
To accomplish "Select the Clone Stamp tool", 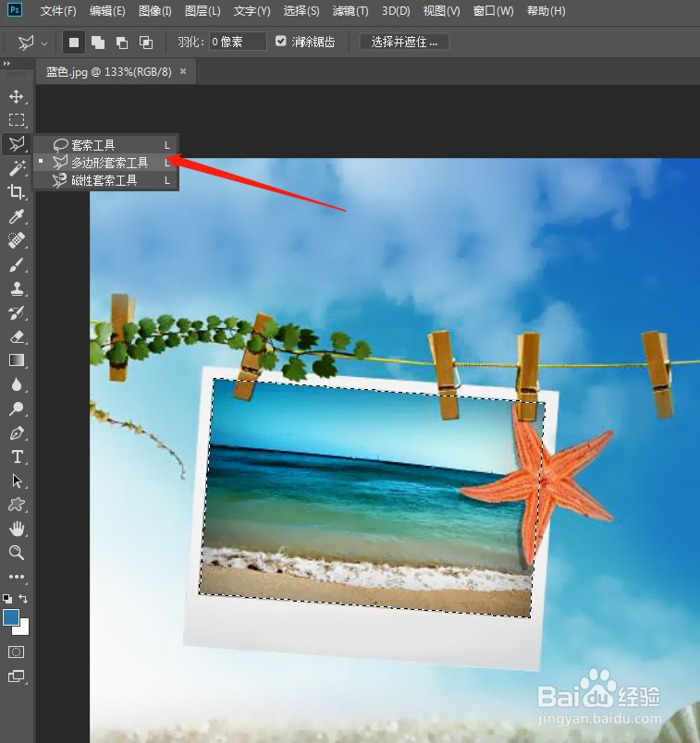I will click(x=17, y=288).
